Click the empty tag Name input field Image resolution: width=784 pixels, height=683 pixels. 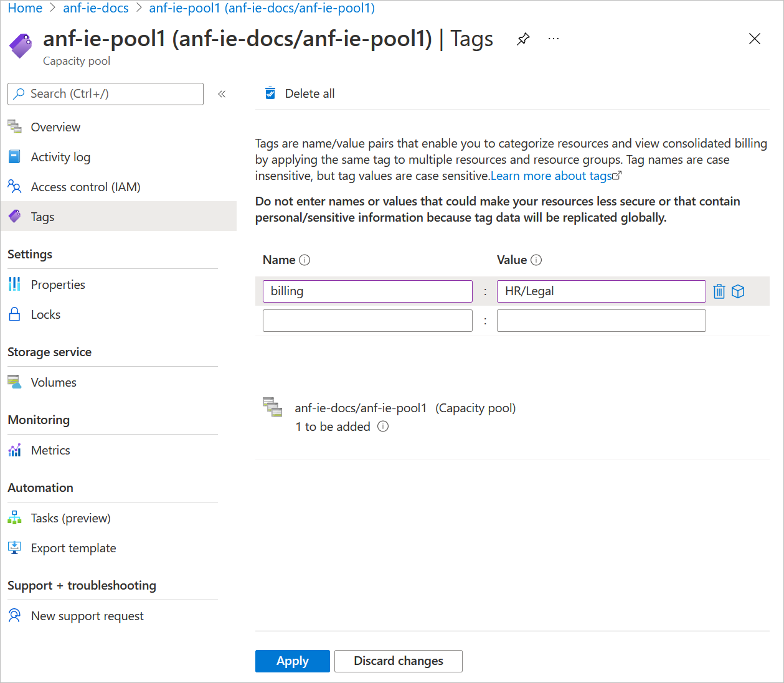pyautogui.click(x=367, y=320)
